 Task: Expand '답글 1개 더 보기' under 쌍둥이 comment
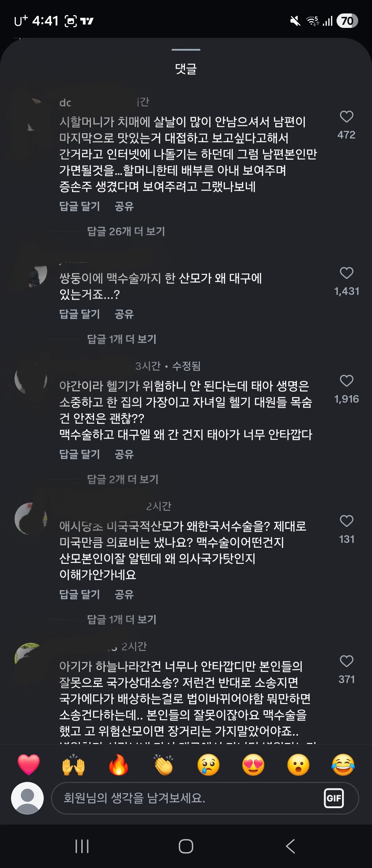[122, 339]
